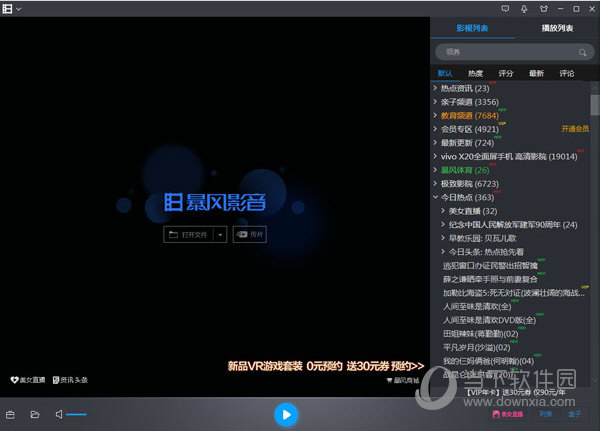This screenshot has height=431, width=600.
Task: Sort list by 默认
Action: point(445,73)
